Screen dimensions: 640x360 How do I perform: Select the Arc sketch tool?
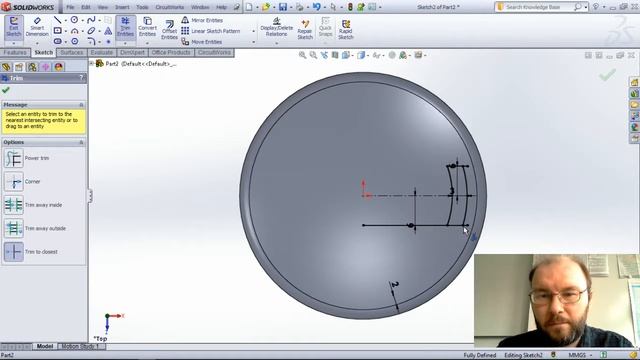click(x=74, y=31)
